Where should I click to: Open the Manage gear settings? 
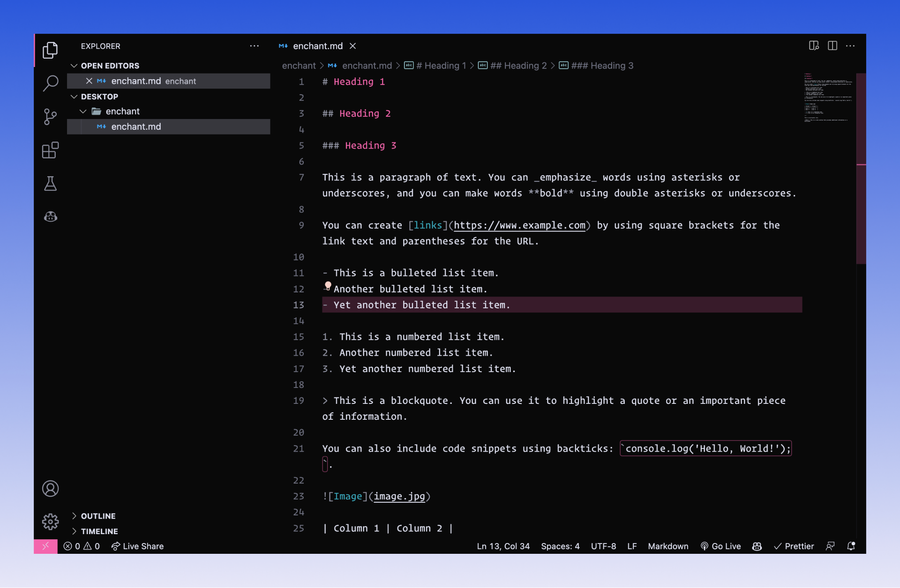[50, 521]
